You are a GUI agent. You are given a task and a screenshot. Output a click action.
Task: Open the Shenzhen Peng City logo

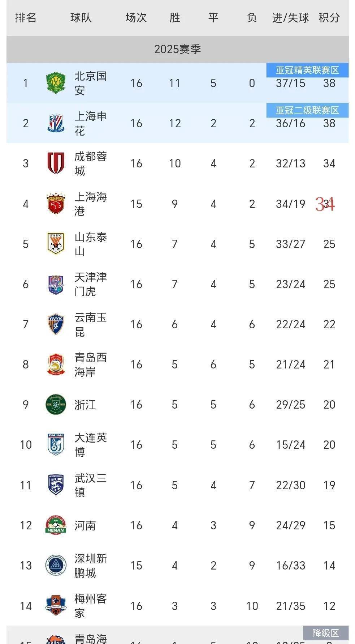click(x=56, y=565)
